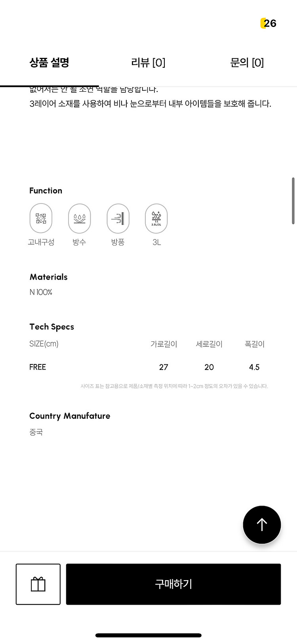The height and width of the screenshot is (644, 297).
Task: Tap the 중국 country text
Action: coord(36,432)
